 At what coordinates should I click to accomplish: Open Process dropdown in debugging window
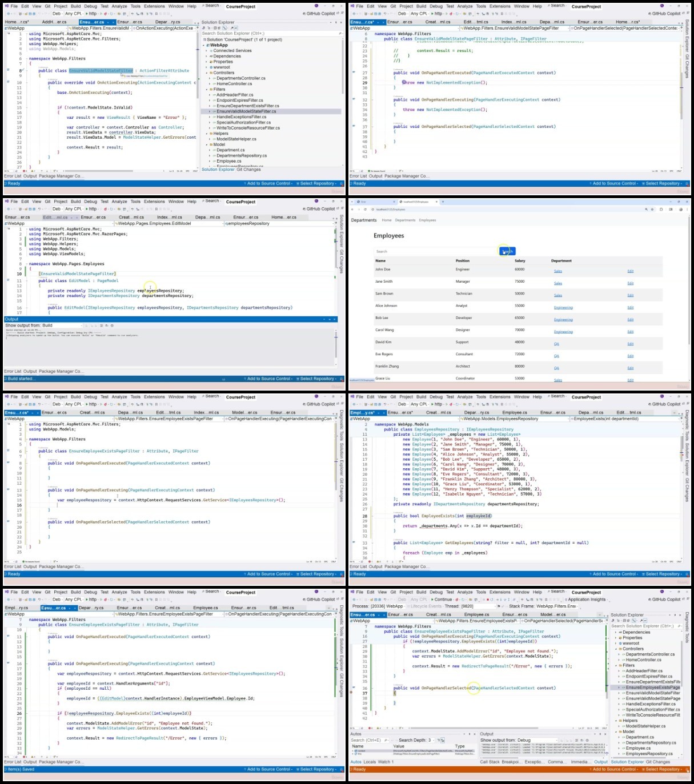pos(387,606)
